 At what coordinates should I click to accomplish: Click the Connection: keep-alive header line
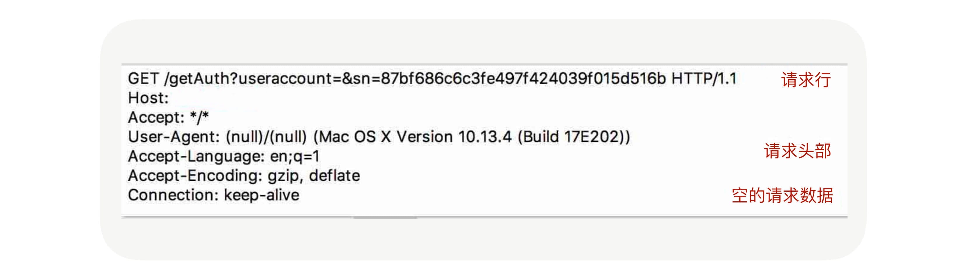point(213,195)
